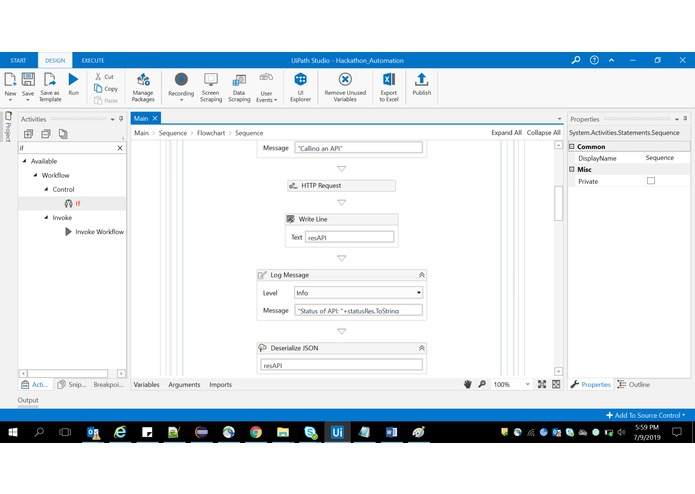The width and height of the screenshot is (695, 494).
Task: Click the designer vertical scrollbar thumb
Action: click(558, 203)
